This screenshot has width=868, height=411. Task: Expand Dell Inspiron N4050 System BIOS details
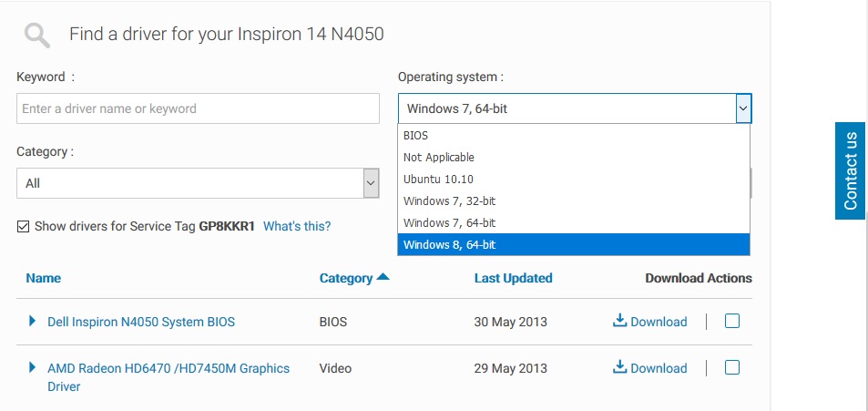point(32,321)
